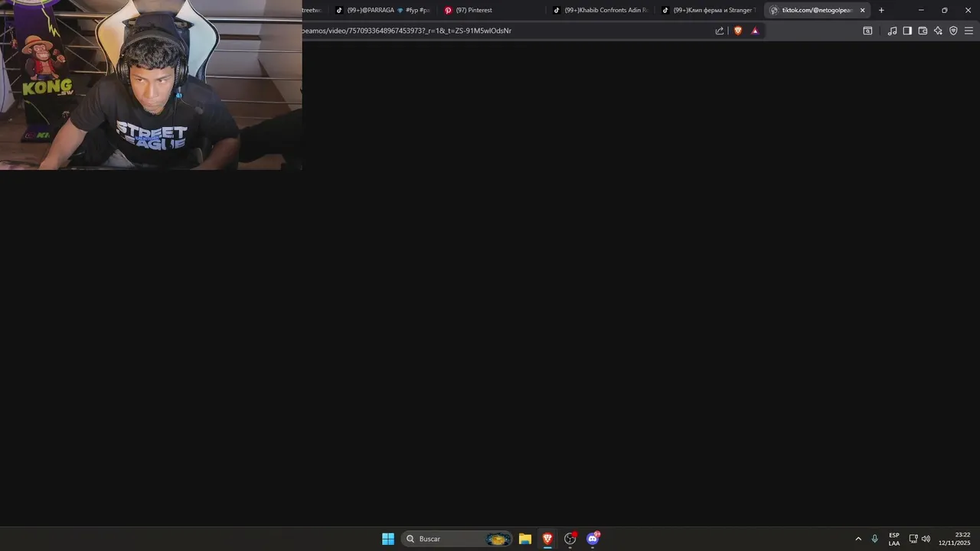Open the volume speaker tray icon
Viewport: 980px width, 551px height.
coord(926,539)
